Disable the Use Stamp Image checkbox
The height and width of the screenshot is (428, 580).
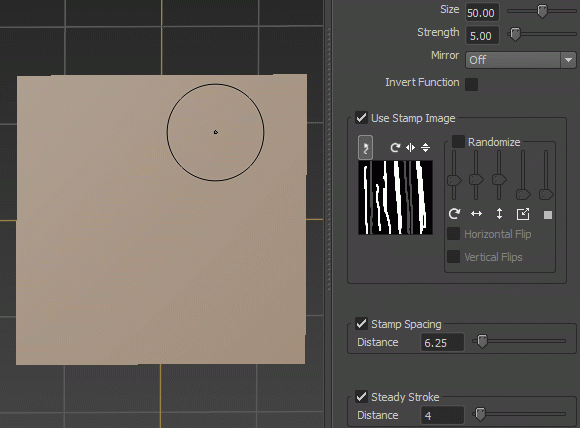coord(361,118)
